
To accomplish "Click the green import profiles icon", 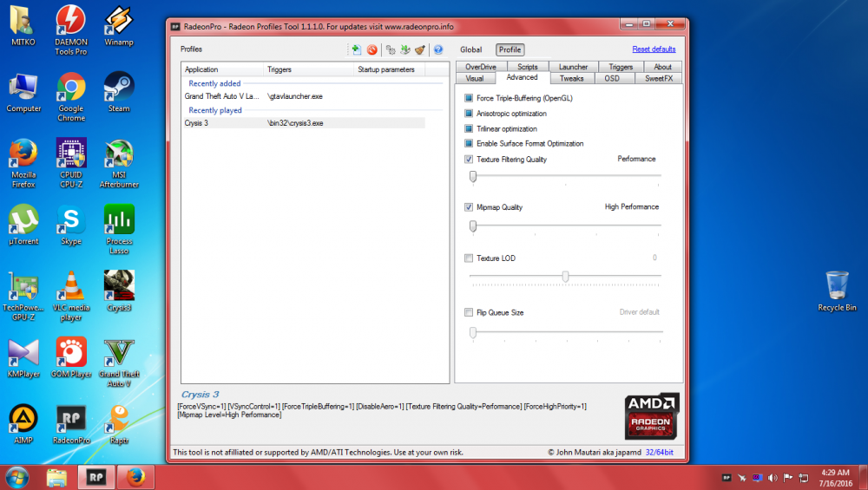I will point(405,49).
